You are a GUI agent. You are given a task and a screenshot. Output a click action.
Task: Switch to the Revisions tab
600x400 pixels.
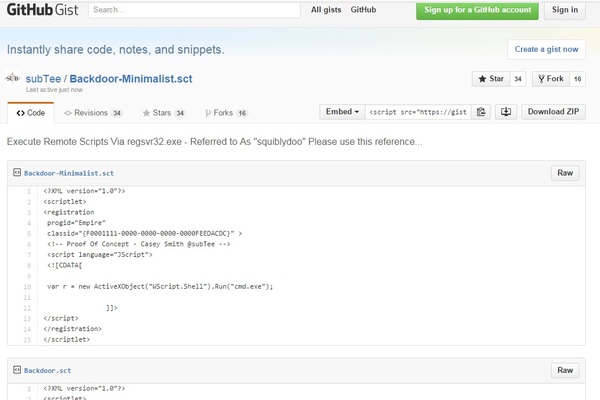93,113
